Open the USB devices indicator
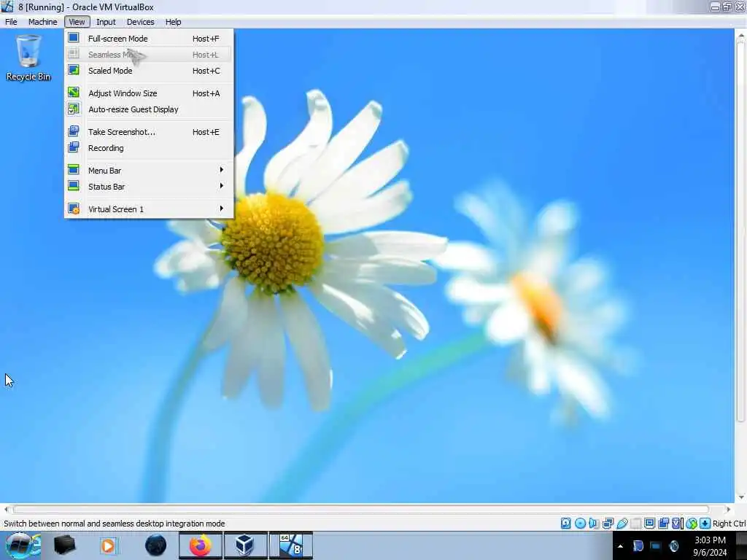 (x=622, y=524)
